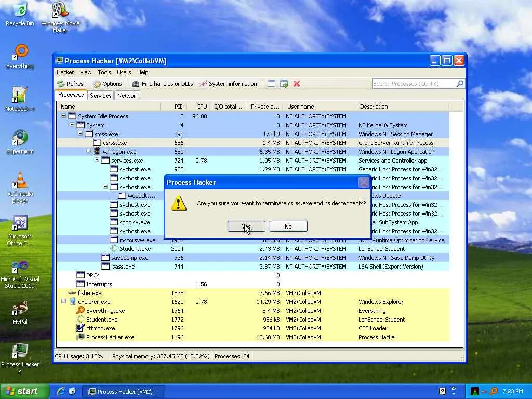Image resolution: width=532 pixels, height=399 pixels.
Task: Open the View menu
Action: click(86, 72)
